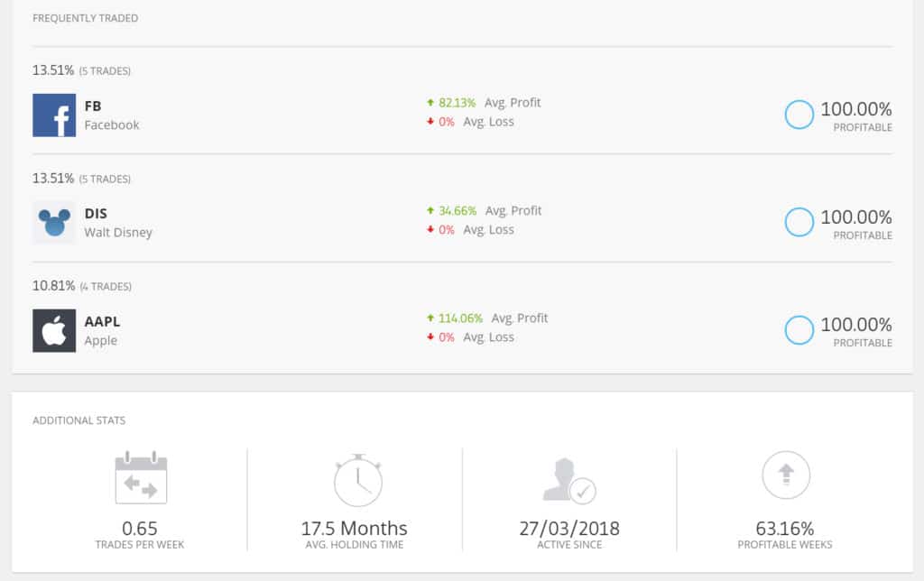Open the FB ticker link
The width and height of the screenshot is (924, 581).
pos(93,106)
